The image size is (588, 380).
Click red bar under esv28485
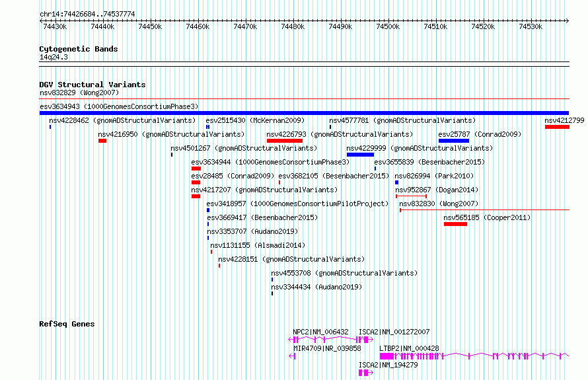click(x=196, y=182)
